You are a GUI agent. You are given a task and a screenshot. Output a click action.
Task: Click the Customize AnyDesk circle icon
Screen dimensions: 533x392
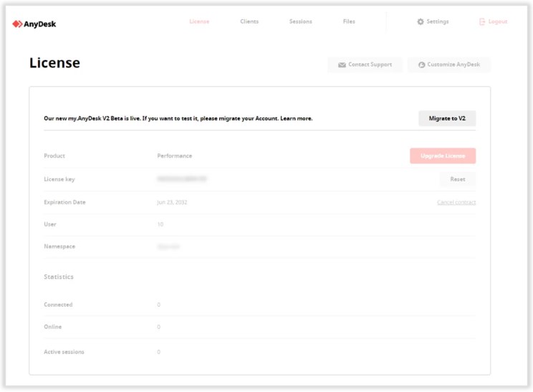tap(421, 64)
